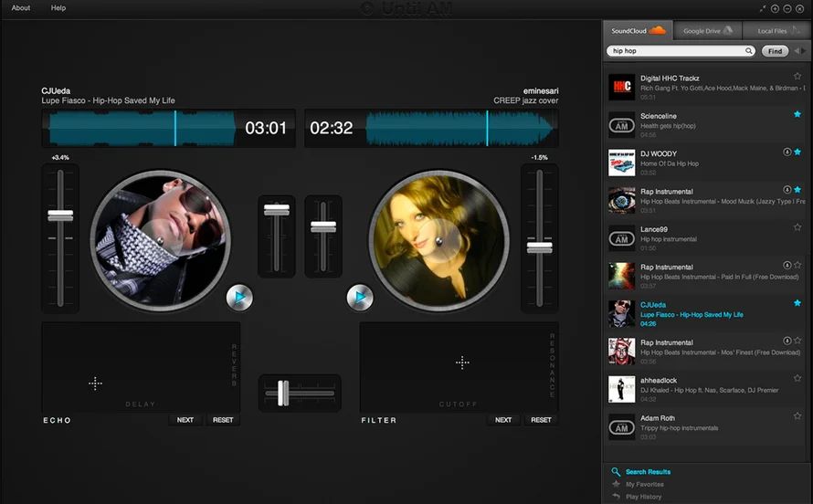The image size is (813, 504).
Task: Switch to the SoundCloud tab
Action: (x=638, y=30)
